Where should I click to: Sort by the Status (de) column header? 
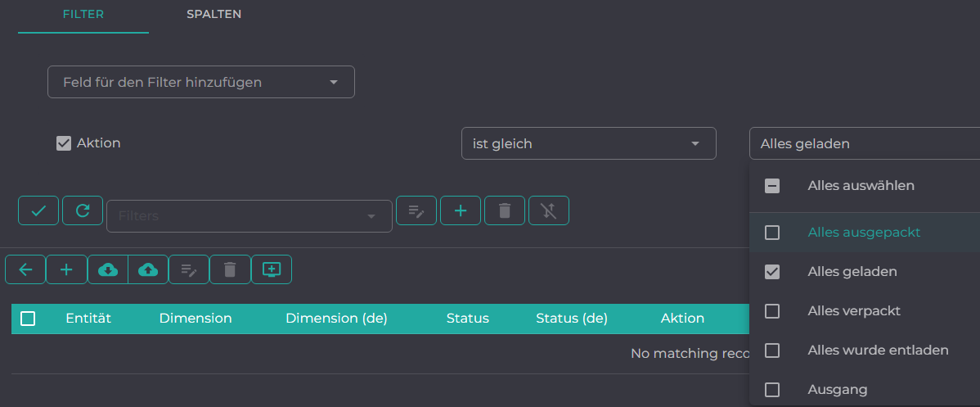[572, 318]
